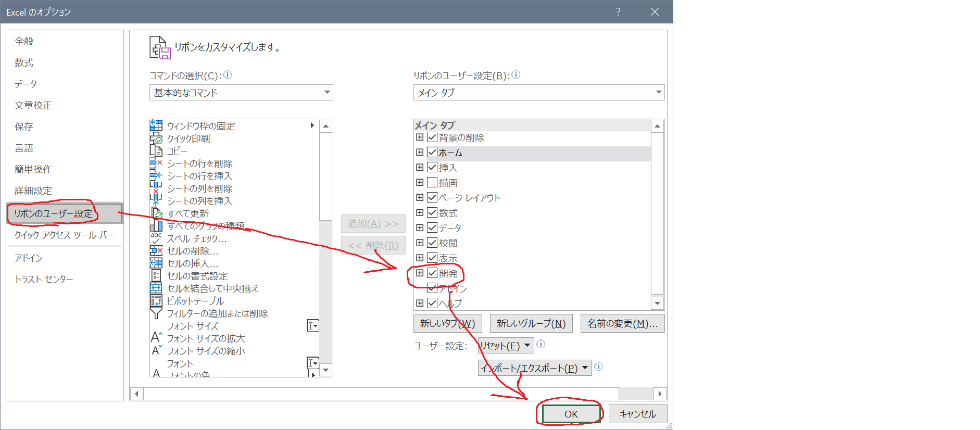Uncheck the ホーム tab checkbox

tap(432, 153)
